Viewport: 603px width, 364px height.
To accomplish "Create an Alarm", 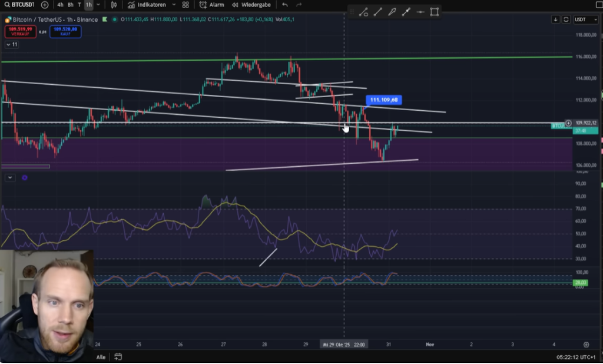I will 212,5.
